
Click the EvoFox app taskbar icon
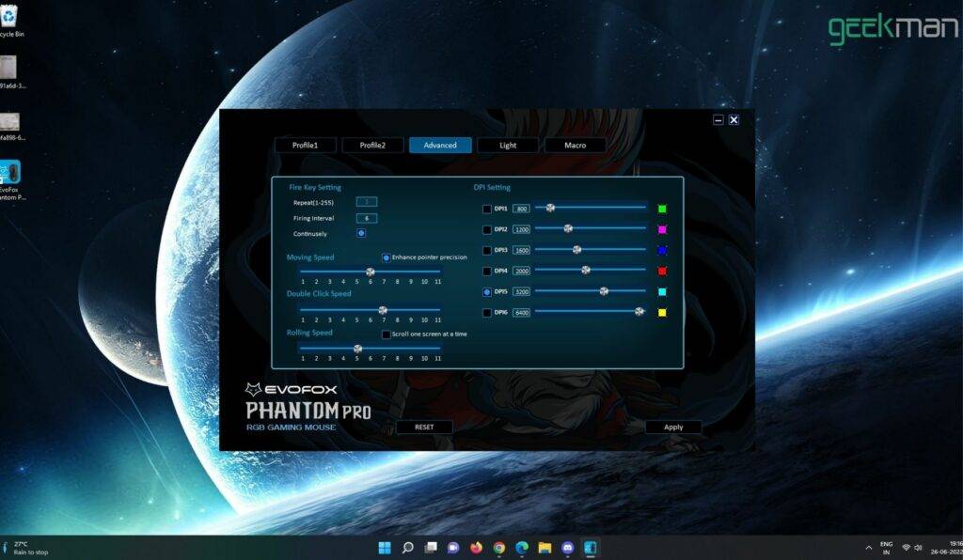click(x=591, y=548)
